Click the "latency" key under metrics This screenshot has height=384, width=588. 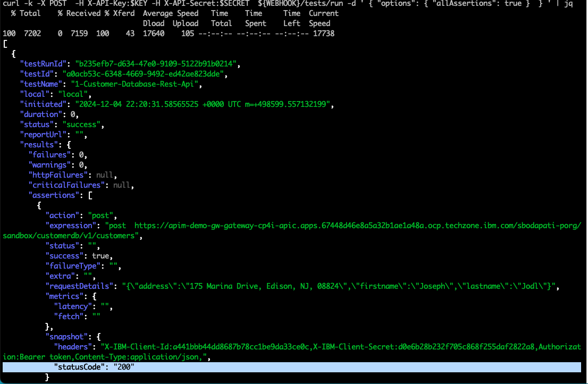[72, 306]
